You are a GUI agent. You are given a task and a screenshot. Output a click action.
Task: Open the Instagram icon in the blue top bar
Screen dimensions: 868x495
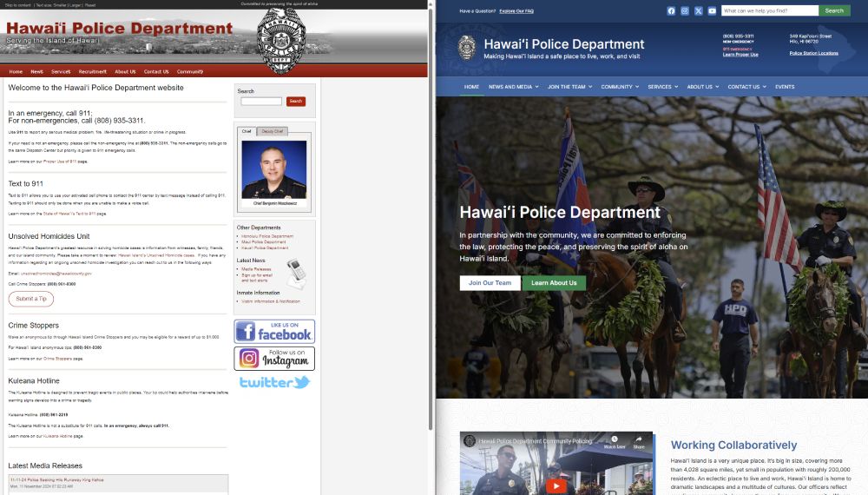(685, 11)
